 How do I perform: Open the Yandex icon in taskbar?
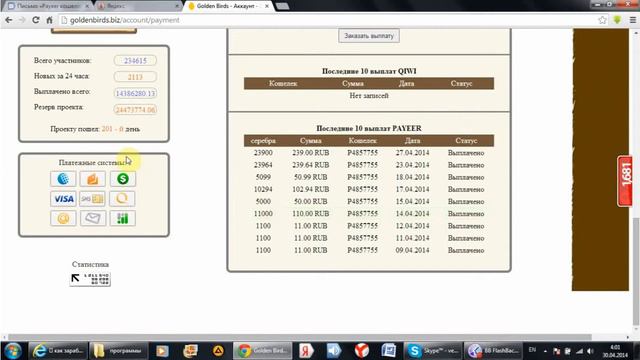tap(306, 351)
